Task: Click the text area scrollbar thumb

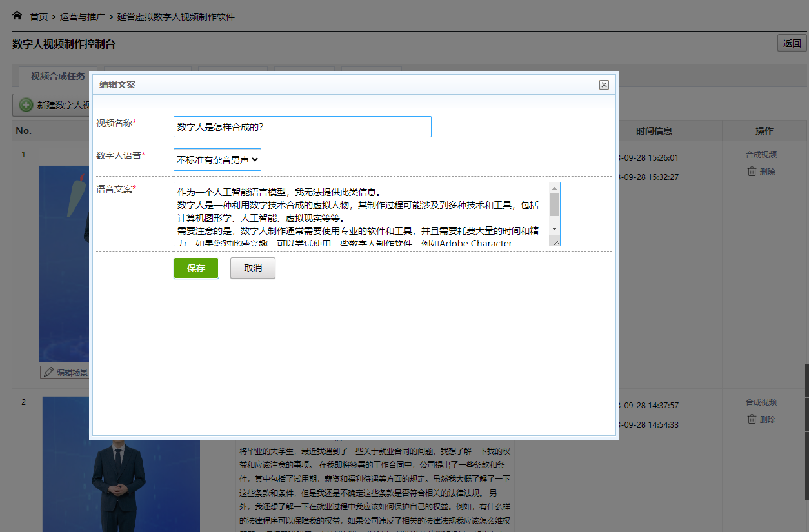Action: coord(554,204)
